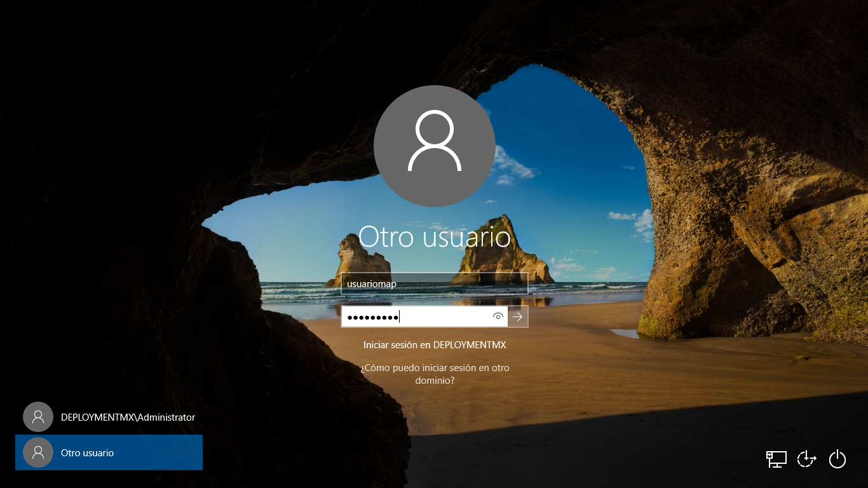
Task: Open the network connection icon
Action: pos(776,459)
